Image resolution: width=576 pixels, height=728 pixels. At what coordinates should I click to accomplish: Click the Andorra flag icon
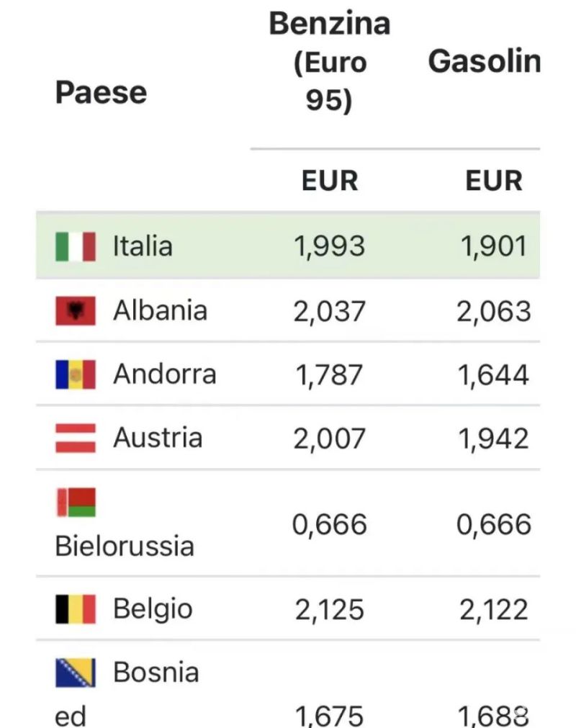click(x=76, y=374)
